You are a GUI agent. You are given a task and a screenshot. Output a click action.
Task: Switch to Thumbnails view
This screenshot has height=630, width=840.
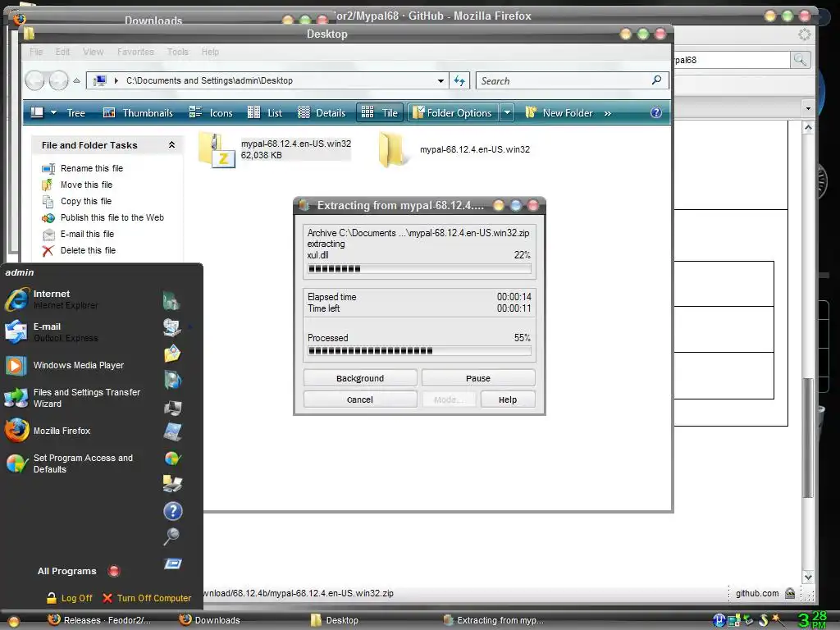click(138, 113)
